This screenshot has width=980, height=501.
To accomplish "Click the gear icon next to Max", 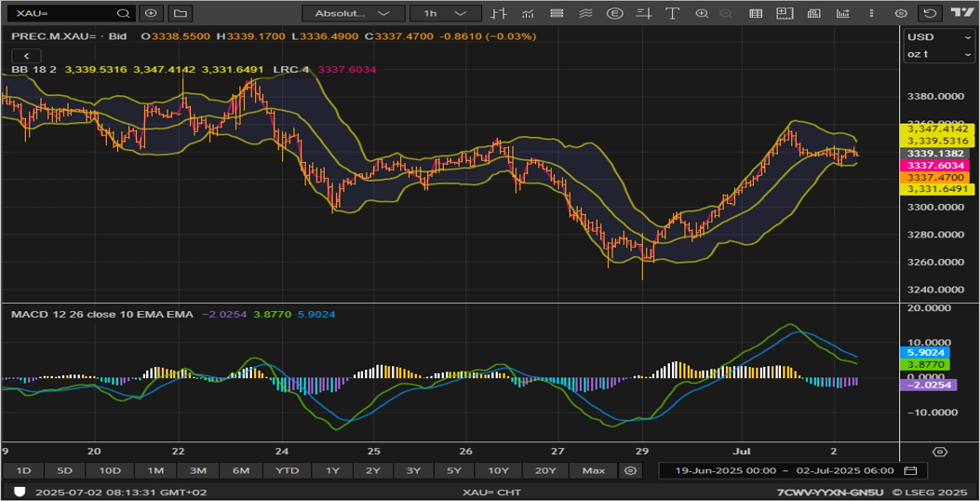I will tap(630, 470).
